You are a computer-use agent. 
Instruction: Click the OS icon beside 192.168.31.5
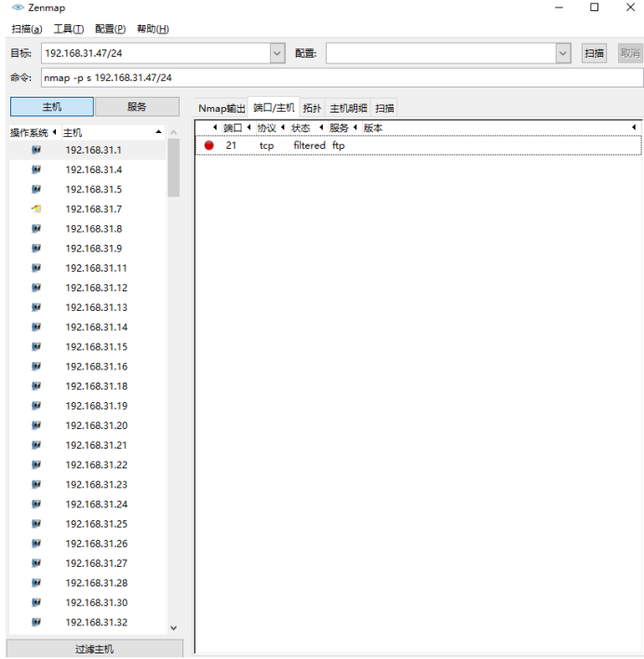(36, 189)
